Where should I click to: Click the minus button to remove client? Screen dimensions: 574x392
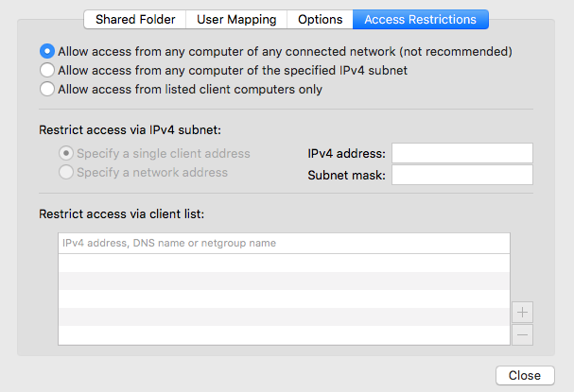pos(522,334)
